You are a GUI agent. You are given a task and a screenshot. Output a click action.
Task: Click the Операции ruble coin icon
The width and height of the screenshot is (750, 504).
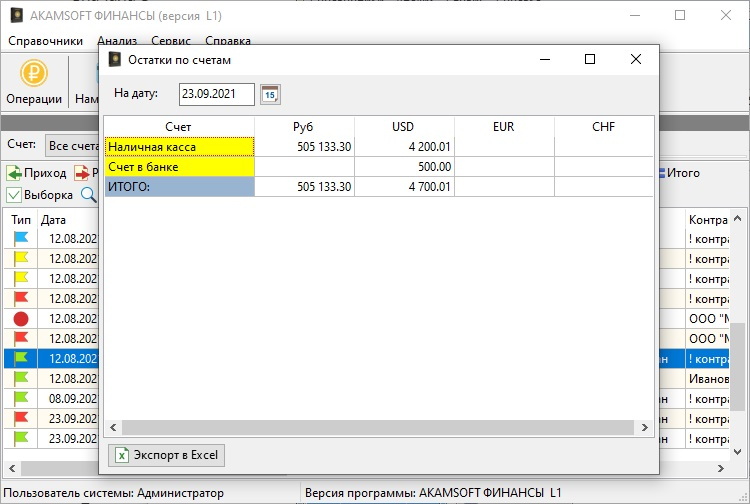(x=34, y=75)
